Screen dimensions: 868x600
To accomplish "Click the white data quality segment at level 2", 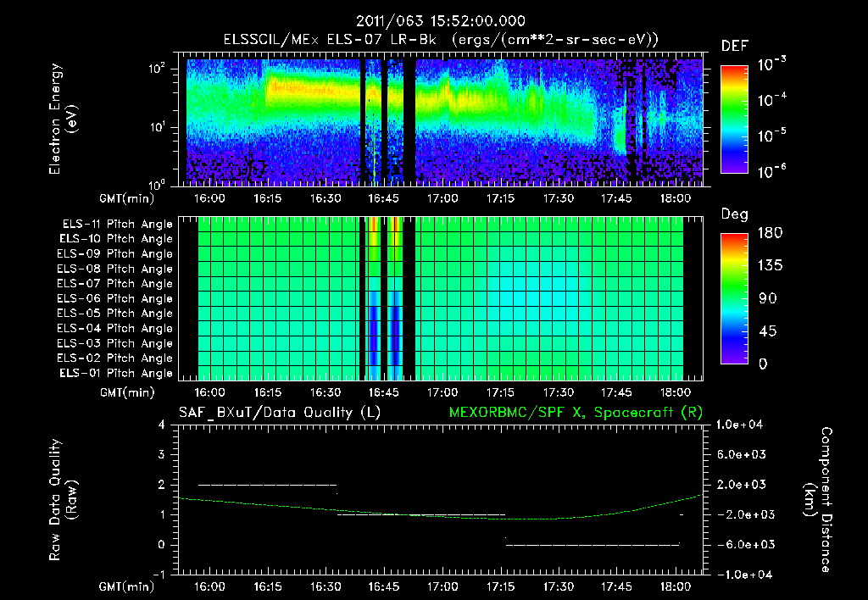I will tap(267, 485).
